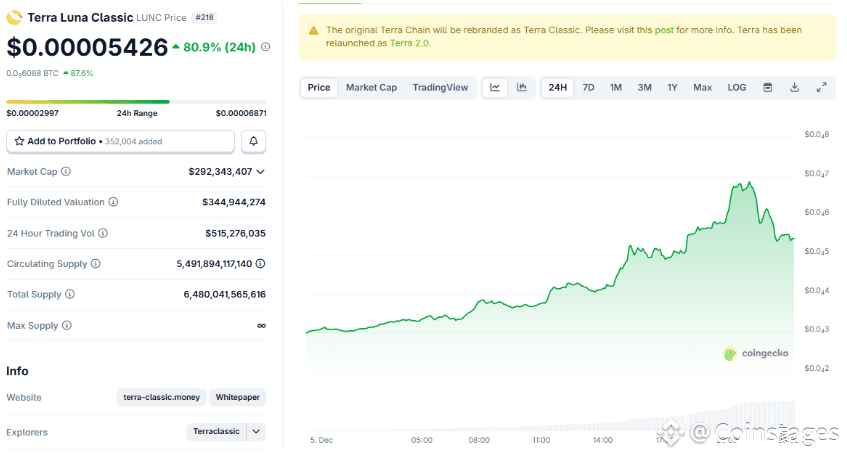Switch to candlestick chart icon
The image size is (847, 458).
(x=521, y=88)
